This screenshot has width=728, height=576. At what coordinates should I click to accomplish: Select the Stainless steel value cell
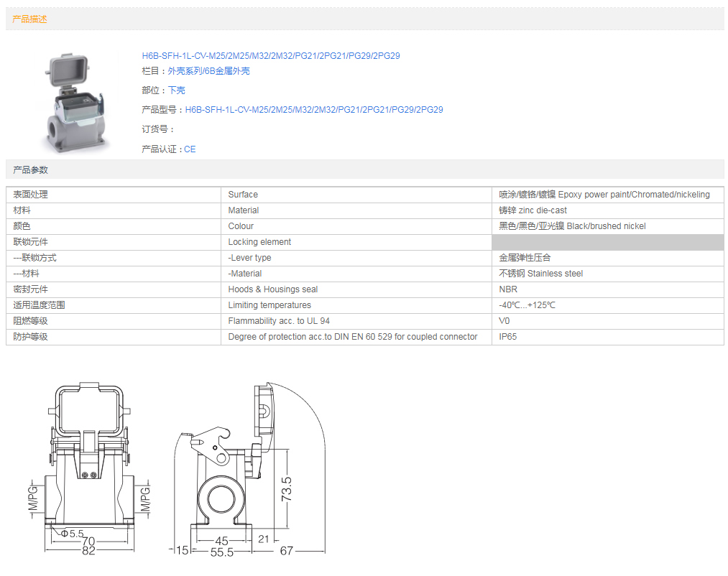click(x=540, y=274)
